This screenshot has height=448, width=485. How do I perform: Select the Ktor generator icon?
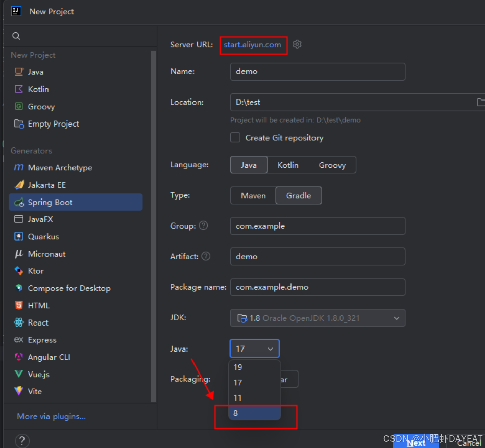tap(19, 271)
